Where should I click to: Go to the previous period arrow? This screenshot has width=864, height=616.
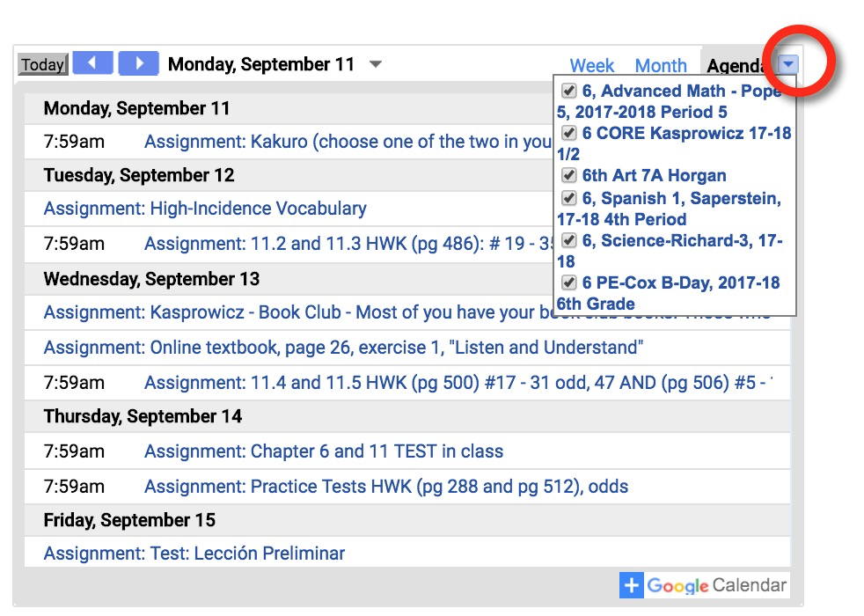tap(92, 63)
